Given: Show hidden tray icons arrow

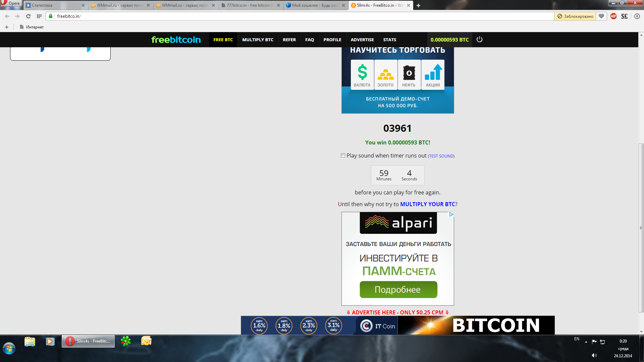Looking at the screenshot, I should 586,342.
